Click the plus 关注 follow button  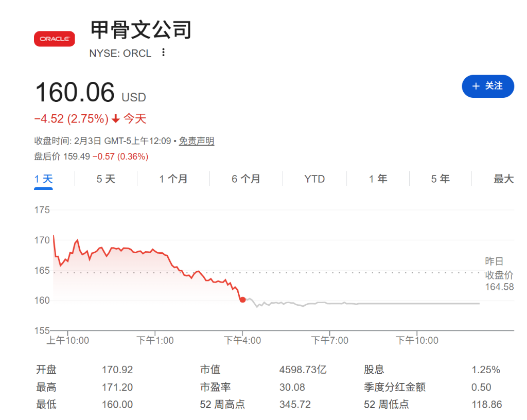tap(488, 86)
